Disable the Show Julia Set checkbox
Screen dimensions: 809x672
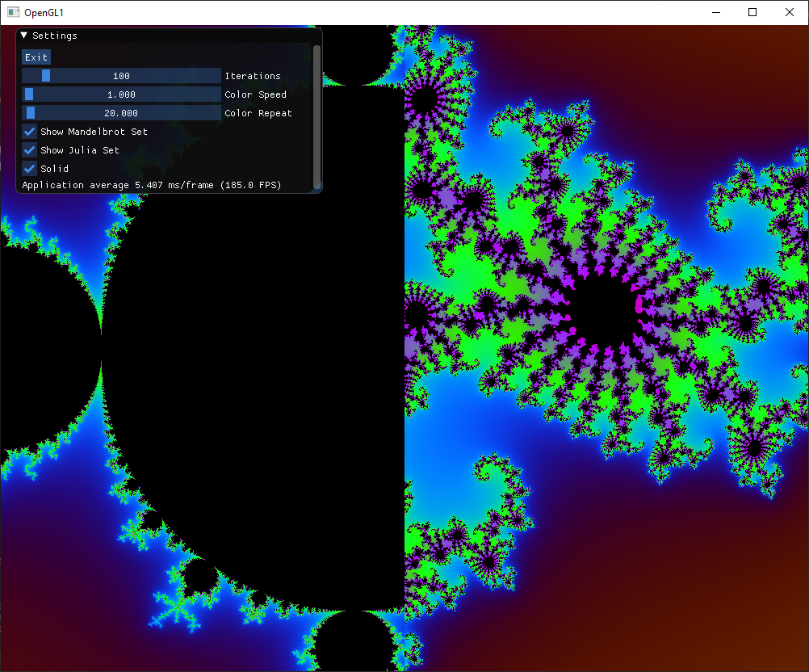click(30, 150)
